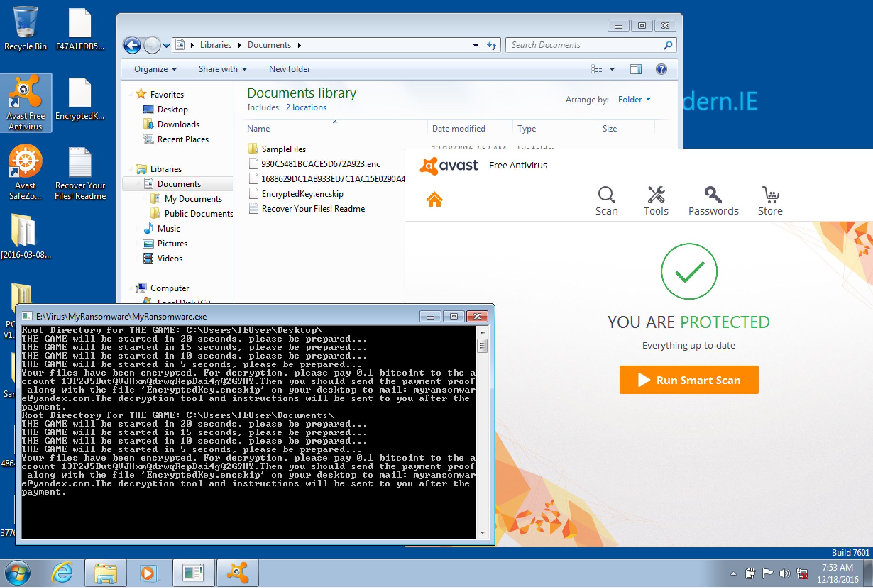873x588 pixels.
Task: Click Internet Explorer taskbar icon
Action: [62, 573]
